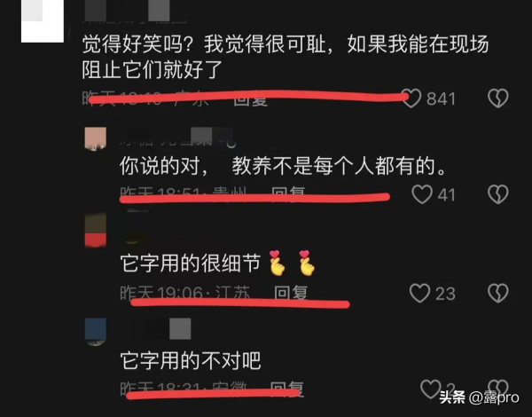Open the pink avatar of the 贵州 commenter
The width and height of the screenshot is (532, 417).
(96, 138)
